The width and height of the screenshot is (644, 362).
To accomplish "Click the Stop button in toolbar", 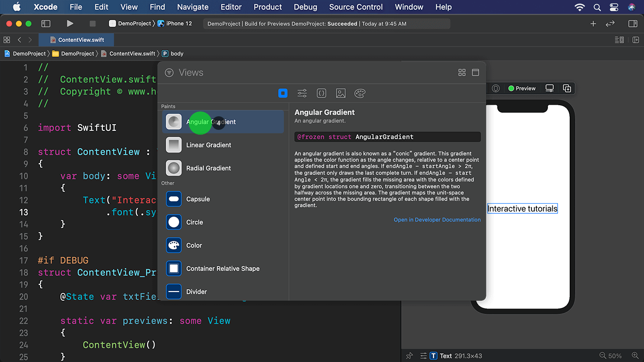I will click(93, 24).
